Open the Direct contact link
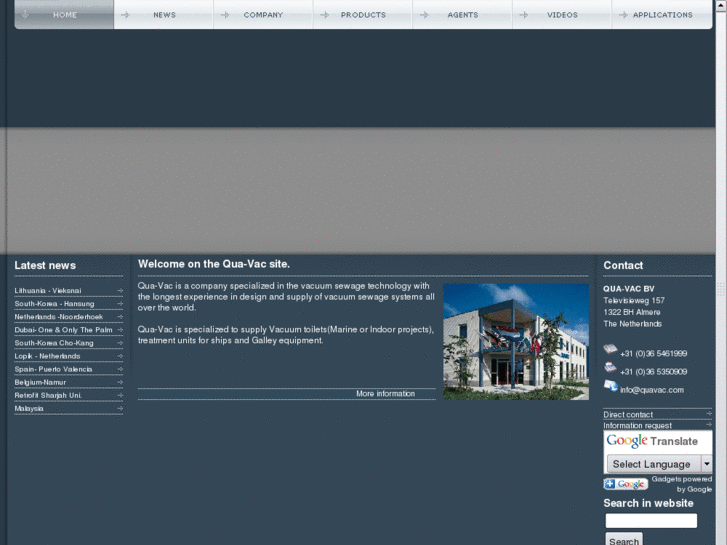 click(x=628, y=414)
